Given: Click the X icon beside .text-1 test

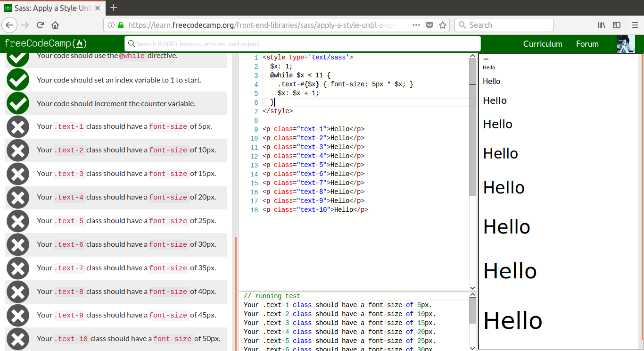Looking at the screenshot, I should (17, 126).
